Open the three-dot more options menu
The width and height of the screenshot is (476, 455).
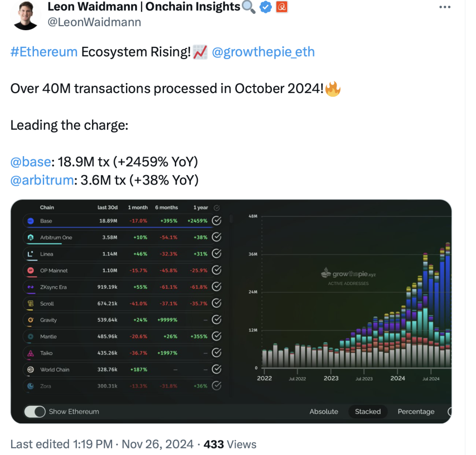pyautogui.click(x=445, y=7)
